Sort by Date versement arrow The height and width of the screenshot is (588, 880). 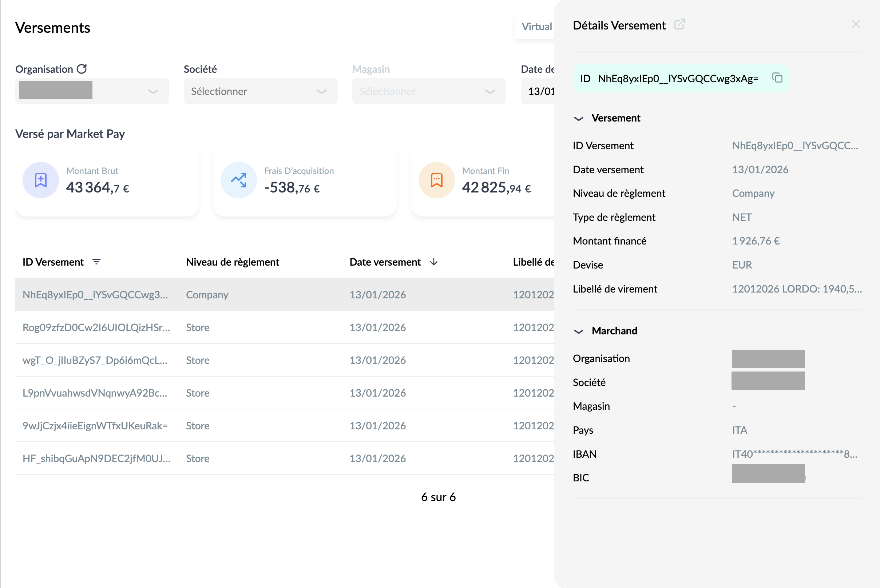coord(433,262)
